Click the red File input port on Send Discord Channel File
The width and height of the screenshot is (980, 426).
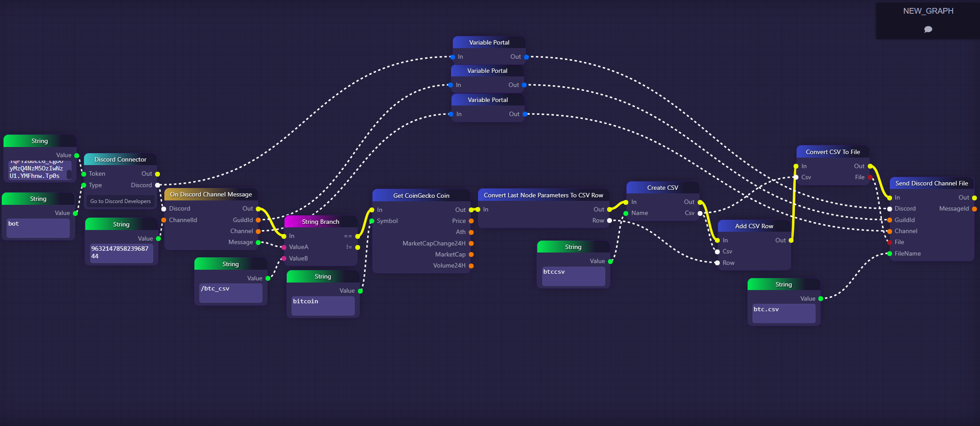889,242
